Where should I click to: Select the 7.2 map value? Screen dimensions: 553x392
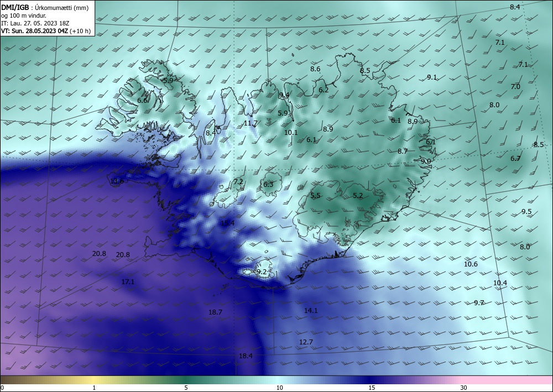click(238, 181)
